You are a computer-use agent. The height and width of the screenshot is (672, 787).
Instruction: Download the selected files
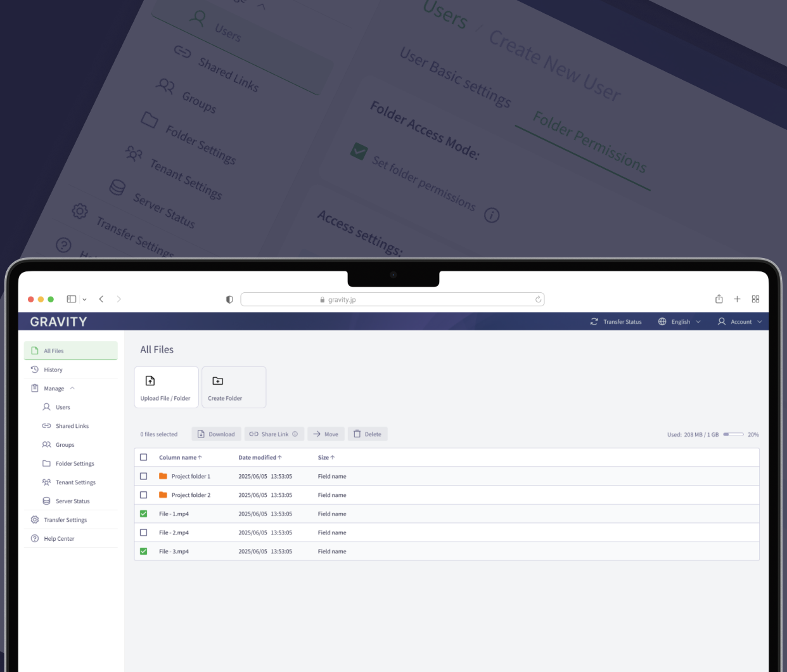216,434
